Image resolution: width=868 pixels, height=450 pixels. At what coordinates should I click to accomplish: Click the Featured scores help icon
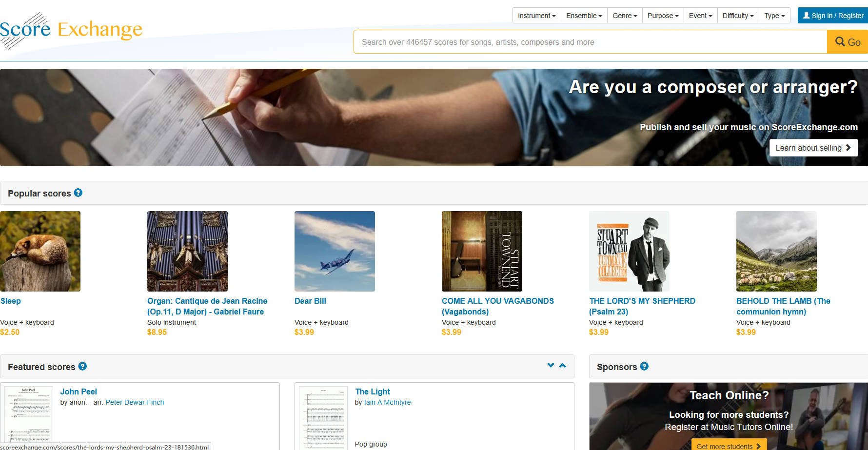coord(82,367)
